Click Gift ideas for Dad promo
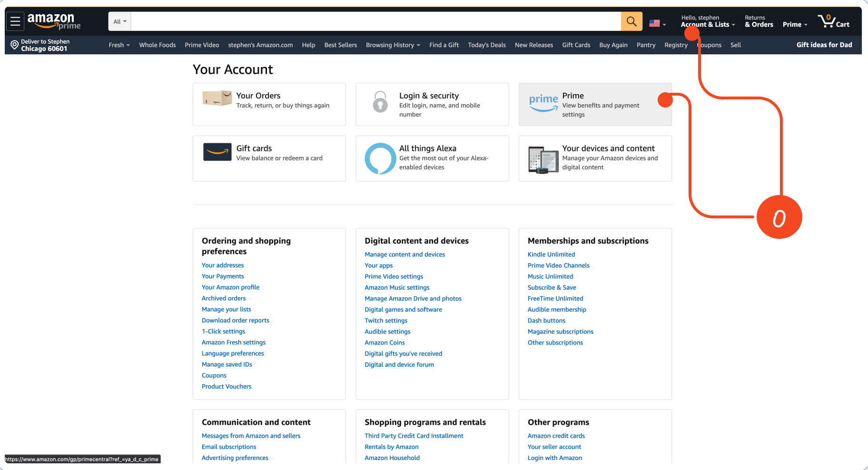 pos(824,45)
